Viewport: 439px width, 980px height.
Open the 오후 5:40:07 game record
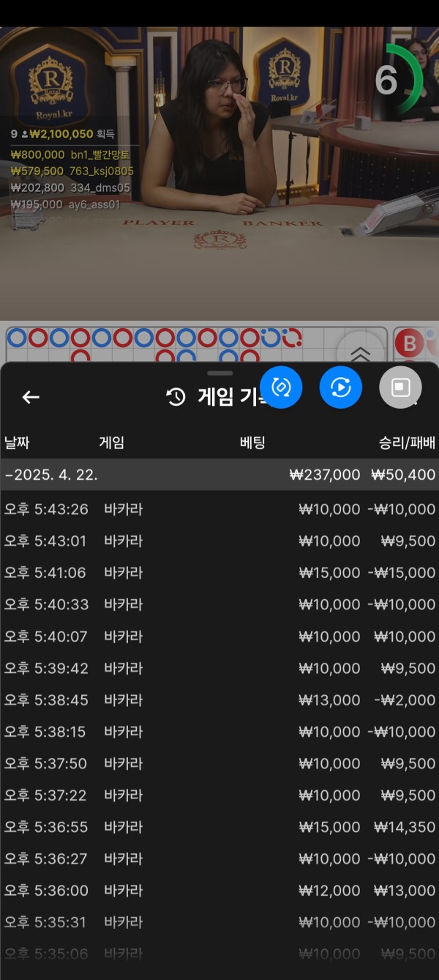tap(219, 636)
